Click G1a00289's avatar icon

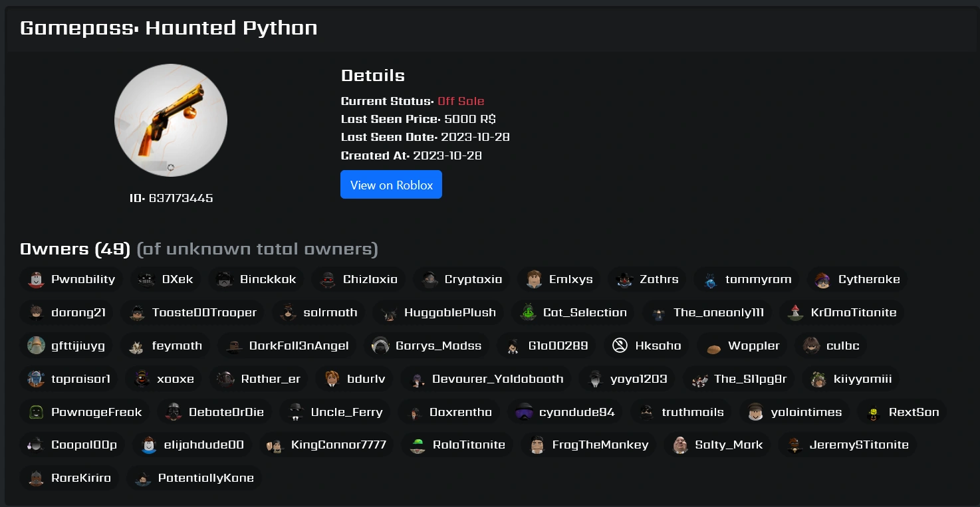point(513,346)
